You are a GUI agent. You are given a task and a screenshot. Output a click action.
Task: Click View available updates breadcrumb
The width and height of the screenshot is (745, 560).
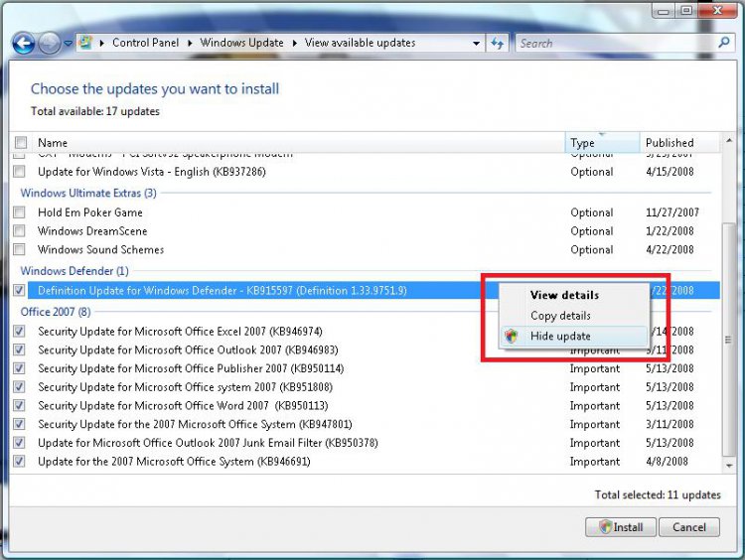click(361, 43)
